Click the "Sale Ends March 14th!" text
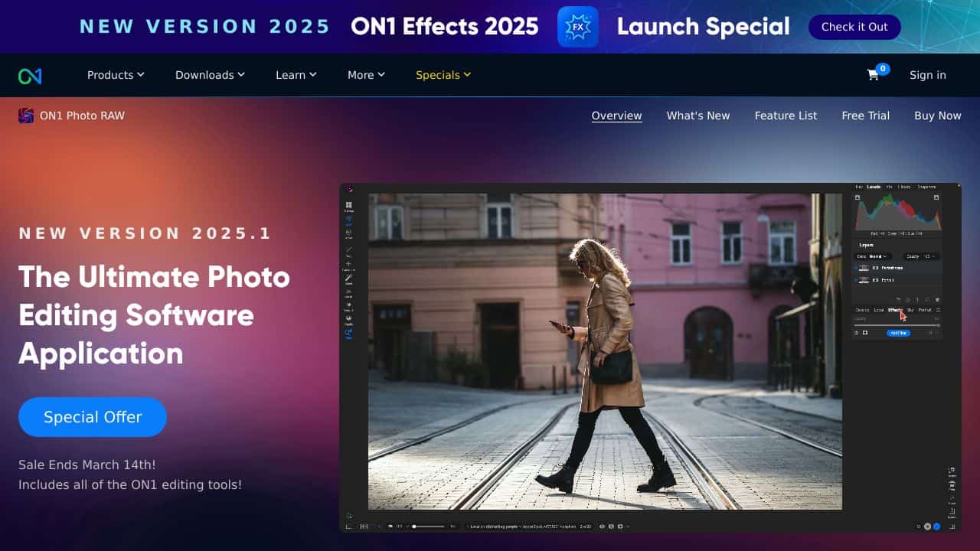 87,465
